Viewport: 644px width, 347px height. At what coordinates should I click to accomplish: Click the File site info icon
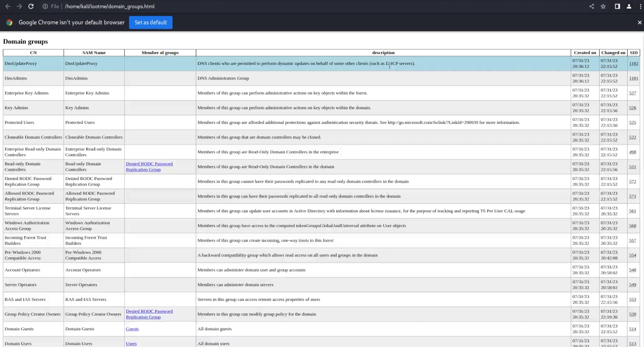point(45,6)
